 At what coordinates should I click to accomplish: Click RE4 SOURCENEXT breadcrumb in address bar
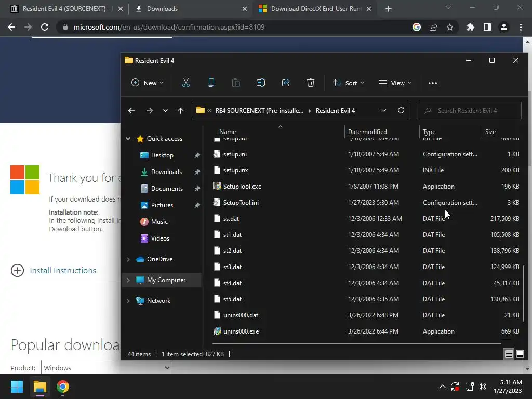pos(259,111)
